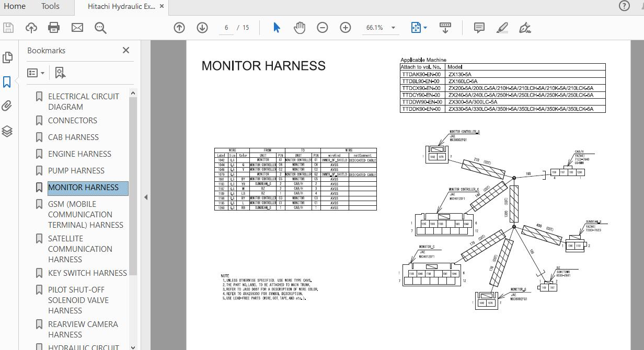Click TTDAK90-EN-00 table cell
This screenshot has width=644, height=350.
(422, 74)
